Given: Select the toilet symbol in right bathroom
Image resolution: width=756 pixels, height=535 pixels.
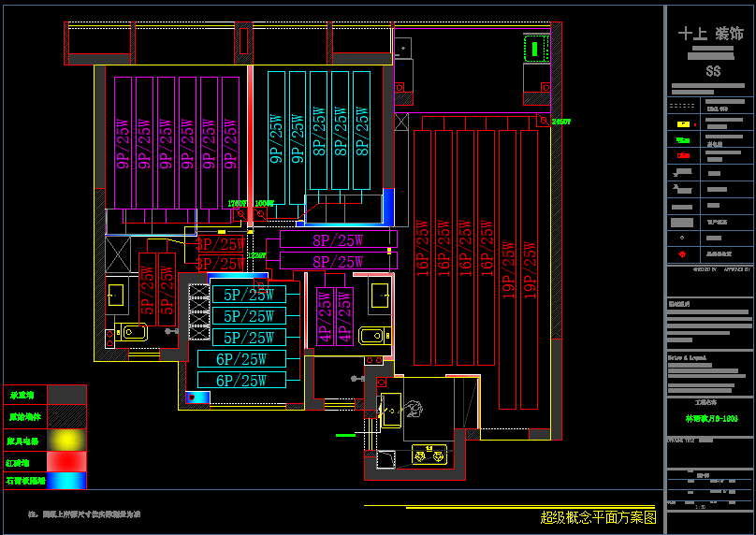Looking at the screenshot, I should coord(374,336).
